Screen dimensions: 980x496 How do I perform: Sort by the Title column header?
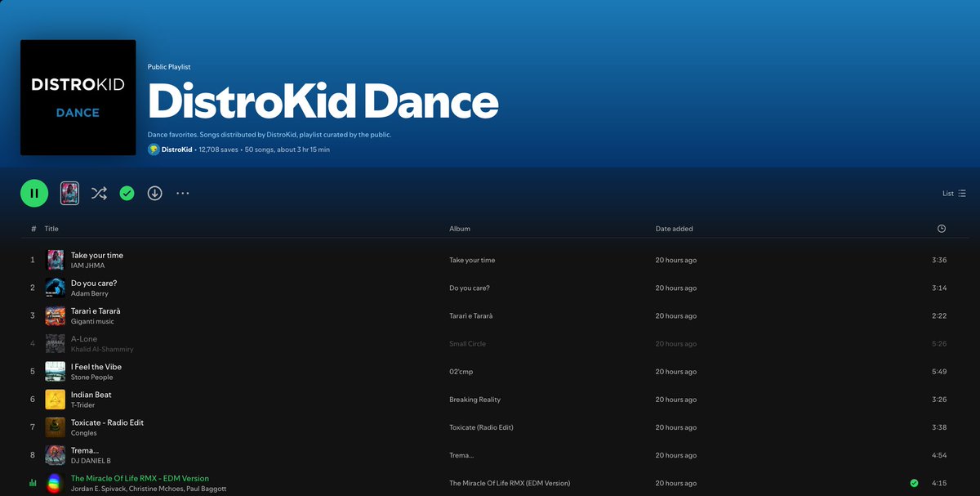tap(51, 229)
